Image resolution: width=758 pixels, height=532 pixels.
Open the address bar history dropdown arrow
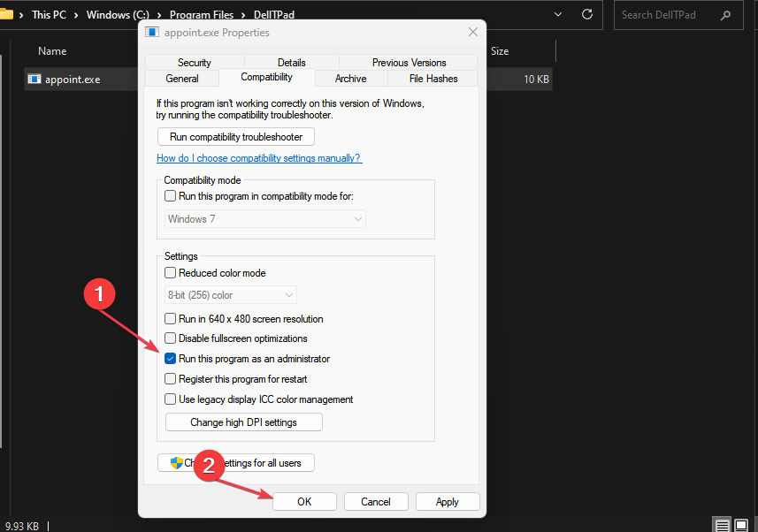point(557,14)
